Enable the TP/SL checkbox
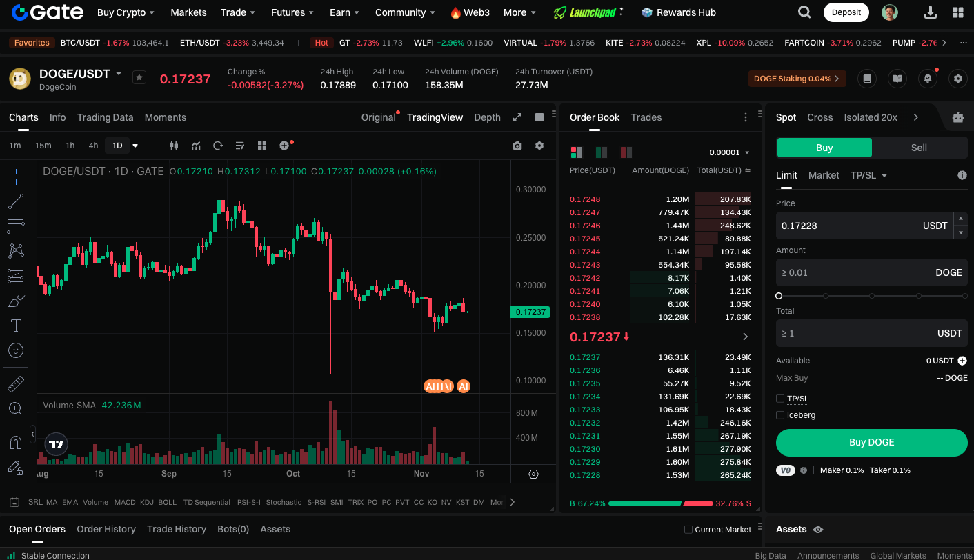 [780, 399]
